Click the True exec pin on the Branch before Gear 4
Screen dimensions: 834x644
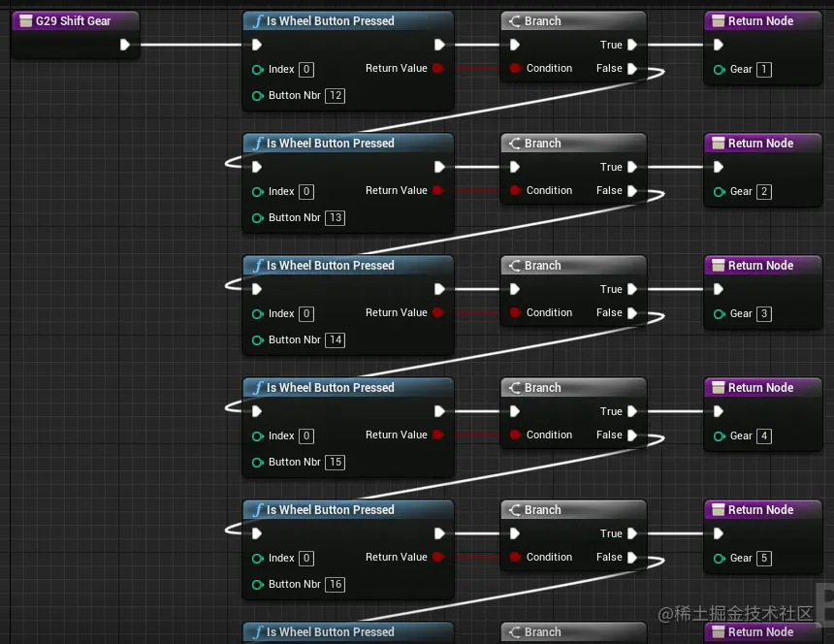[x=632, y=411]
